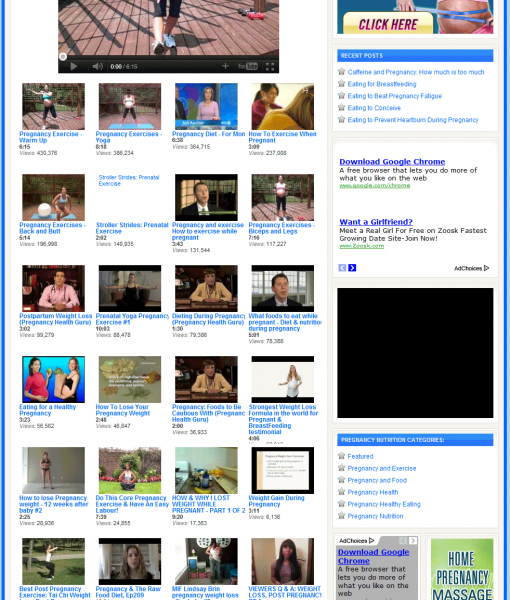Image resolution: width=510 pixels, height=600 pixels.
Task: Click the CLICK HERE banner button
Action: click(x=388, y=24)
